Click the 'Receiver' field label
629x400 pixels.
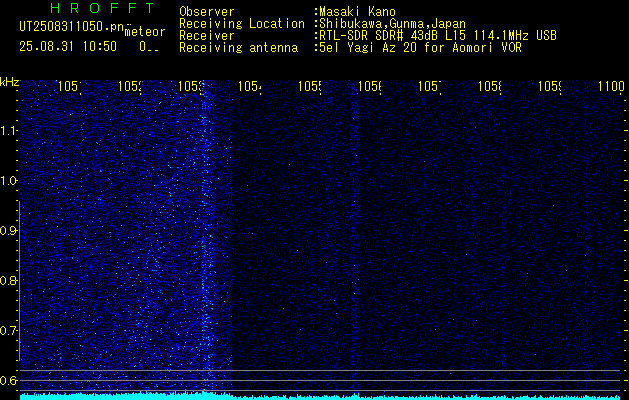coord(207,36)
